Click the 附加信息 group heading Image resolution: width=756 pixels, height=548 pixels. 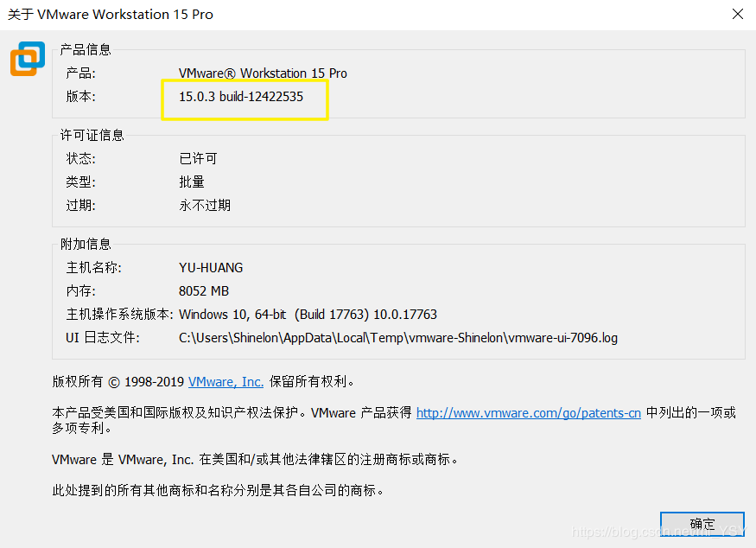click(x=85, y=245)
